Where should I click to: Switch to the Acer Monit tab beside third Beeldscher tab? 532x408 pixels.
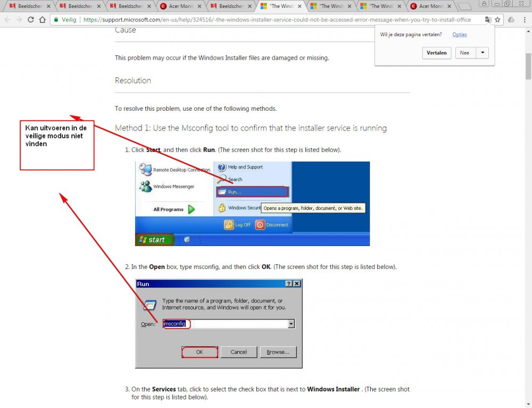[179, 6]
